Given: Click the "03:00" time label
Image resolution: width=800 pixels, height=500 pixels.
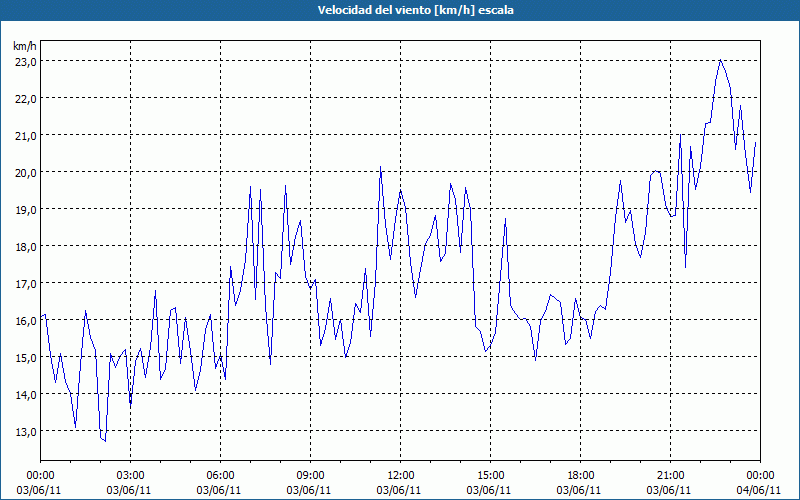Looking at the screenshot, I should tap(131, 476).
